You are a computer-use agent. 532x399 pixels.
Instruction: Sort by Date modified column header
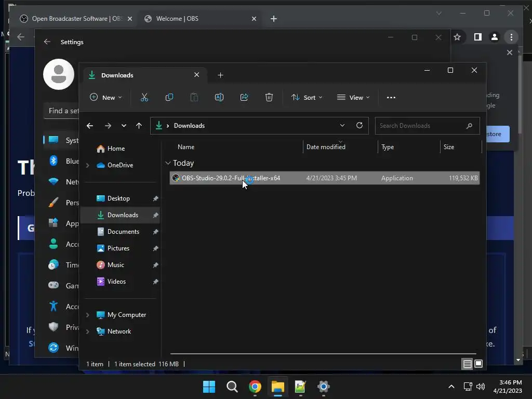click(x=340, y=147)
